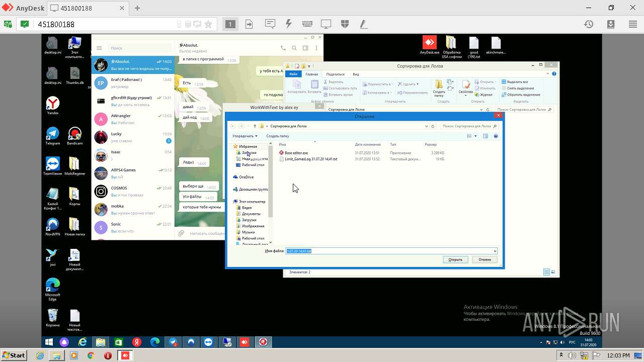This screenshot has width=644, height=362.
Task: Select Limit_GamesLog 31.07.20 14;41.txt file
Action: click(x=311, y=159)
